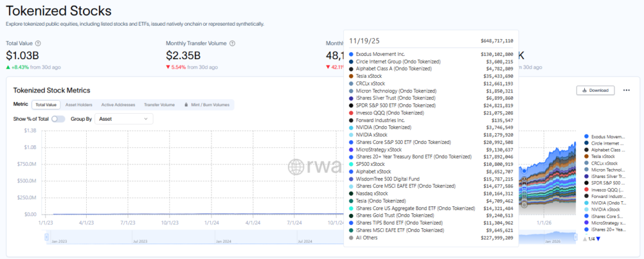Enable the Show % of Total switch
This screenshot has width=644, height=259.
58,118
